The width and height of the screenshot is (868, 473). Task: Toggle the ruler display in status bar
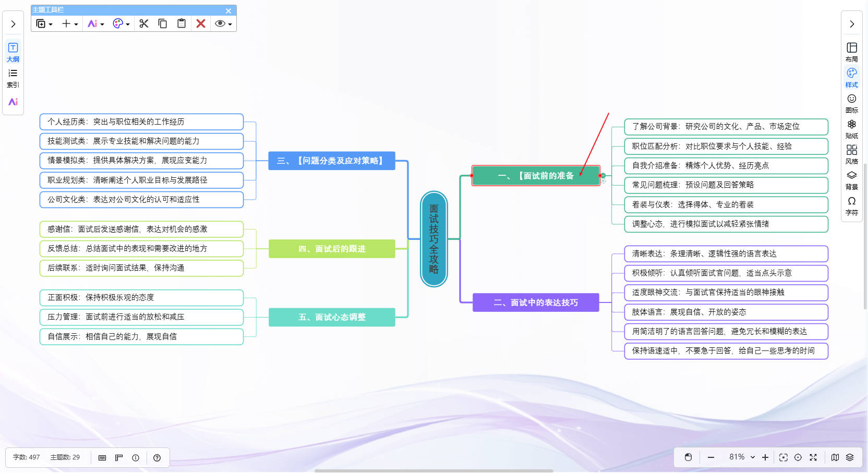pyautogui.click(x=119, y=458)
